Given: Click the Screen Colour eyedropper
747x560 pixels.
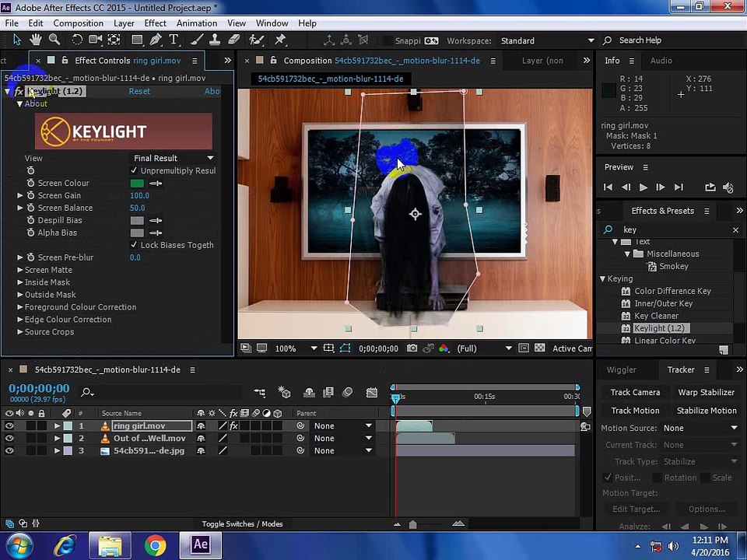Looking at the screenshot, I should point(156,184).
